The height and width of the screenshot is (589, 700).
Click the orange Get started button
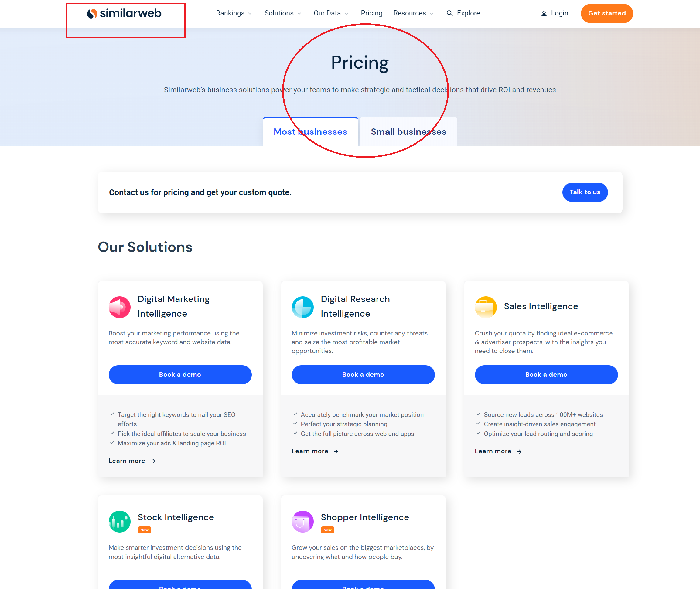[606, 13]
